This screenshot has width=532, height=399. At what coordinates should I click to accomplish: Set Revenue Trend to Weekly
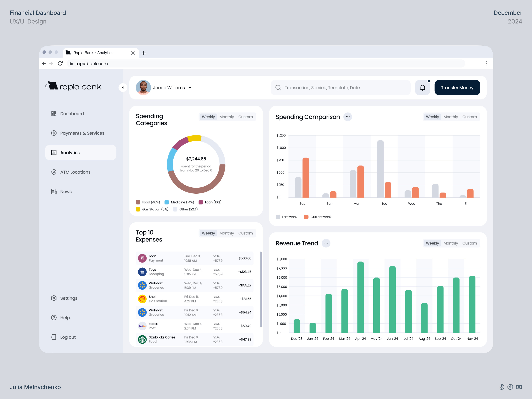click(432, 243)
